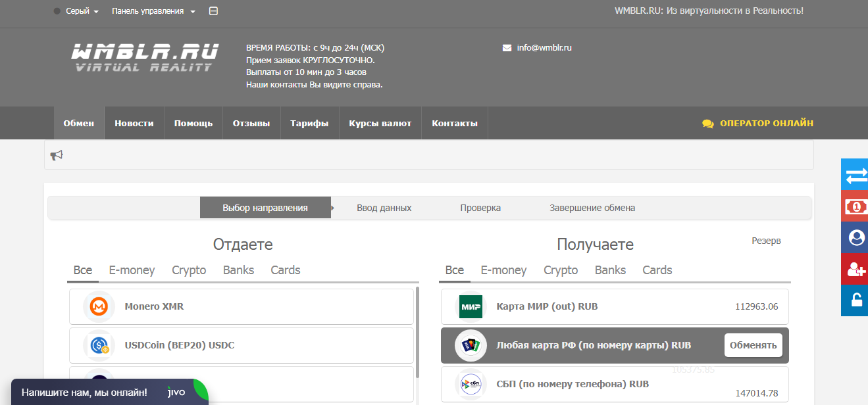Open the Новости menu item
This screenshot has height=405, width=868.
(134, 123)
